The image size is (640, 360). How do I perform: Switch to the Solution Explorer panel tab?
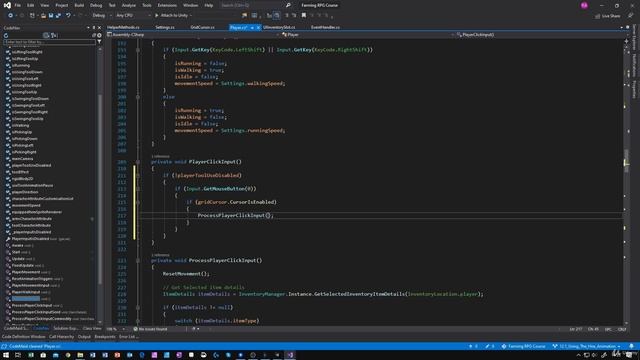pyautogui.click(x=65, y=328)
